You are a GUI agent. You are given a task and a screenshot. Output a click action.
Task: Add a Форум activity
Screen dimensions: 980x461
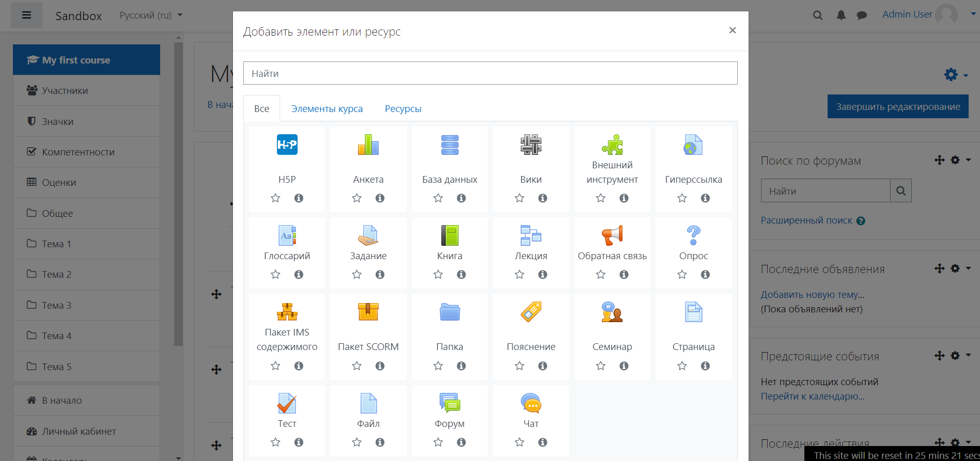[x=449, y=404]
